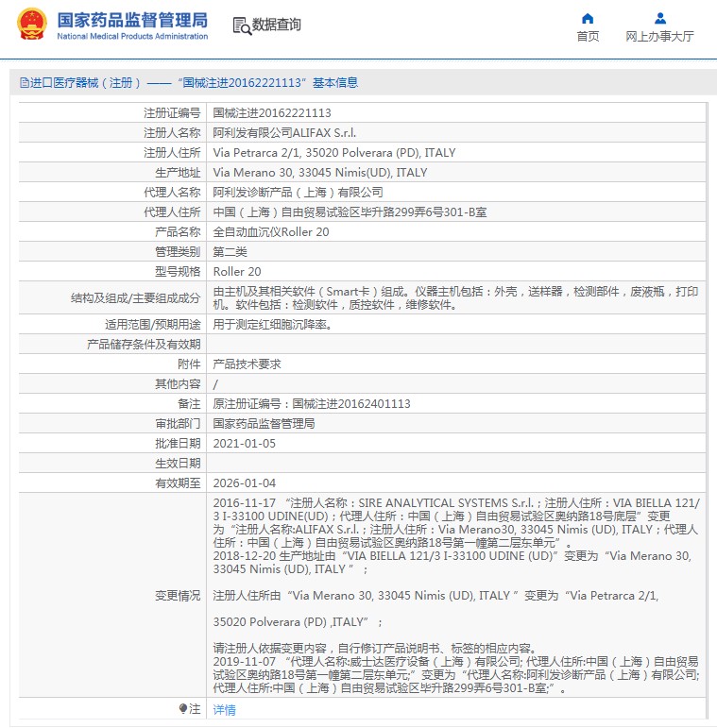Click the 有效期至 label
The image size is (717, 728).
(x=178, y=483)
